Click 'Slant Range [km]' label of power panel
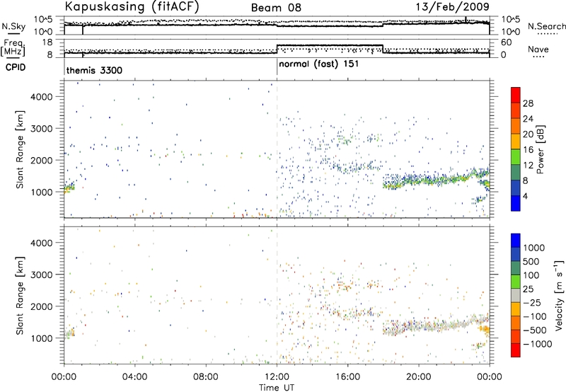Image resolution: width=566 pixels, height=392 pixels. pyautogui.click(x=21, y=149)
